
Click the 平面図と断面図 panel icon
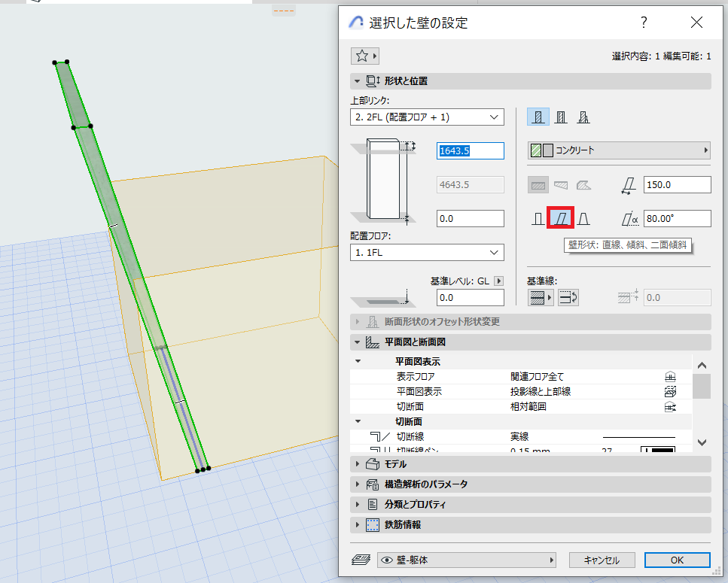pyautogui.click(x=373, y=342)
